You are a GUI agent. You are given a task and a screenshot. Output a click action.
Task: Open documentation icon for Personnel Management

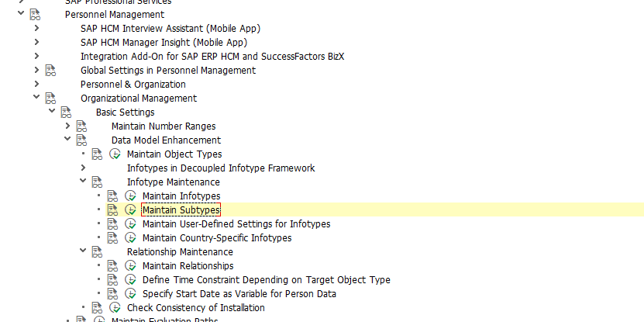click(x=35, y=15)
